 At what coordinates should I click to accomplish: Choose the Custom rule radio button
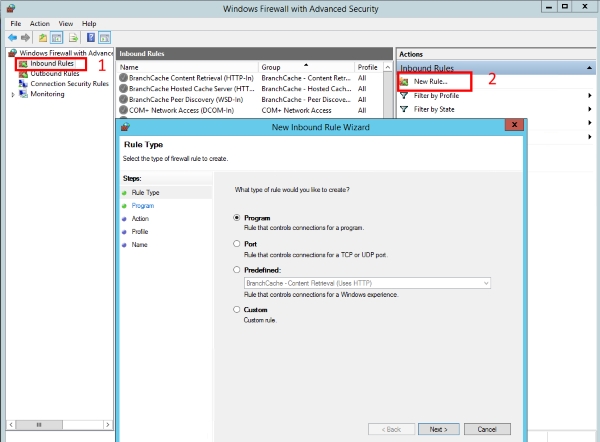pos(237,310)
